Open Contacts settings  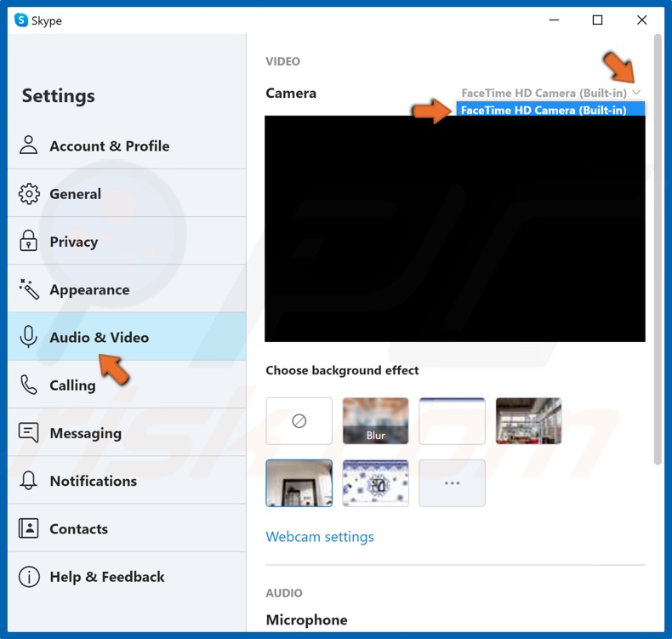[x=127, y=528]
